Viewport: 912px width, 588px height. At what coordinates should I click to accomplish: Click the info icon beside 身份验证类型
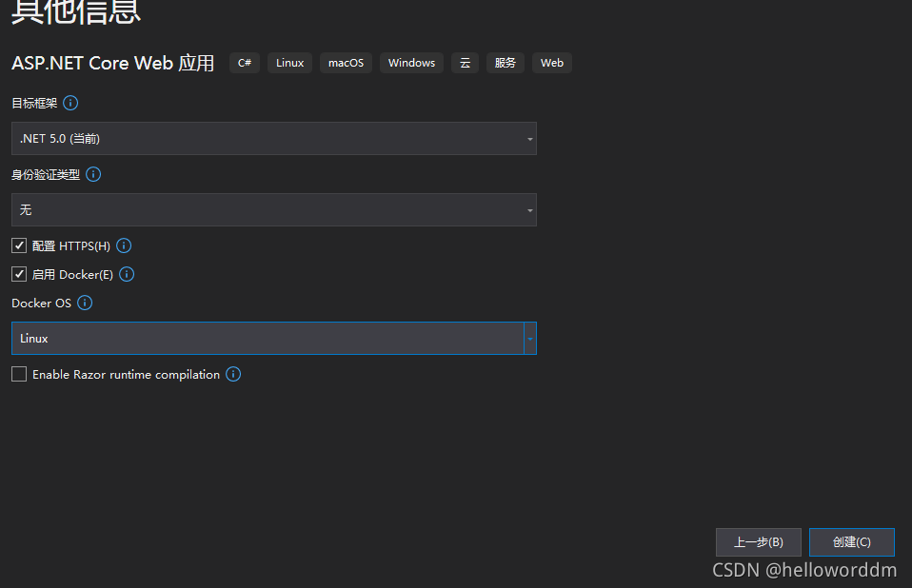(x=93, y=174)
